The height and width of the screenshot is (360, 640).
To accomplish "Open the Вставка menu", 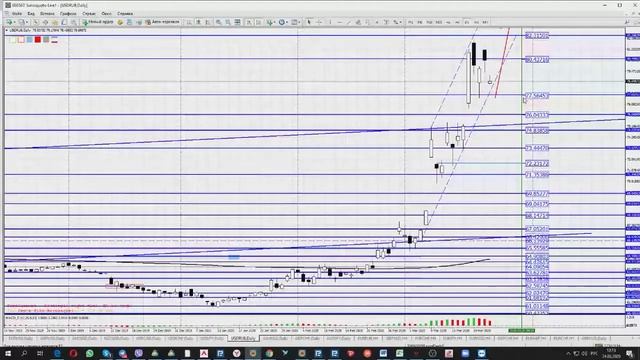I will (x=47, y=13).
